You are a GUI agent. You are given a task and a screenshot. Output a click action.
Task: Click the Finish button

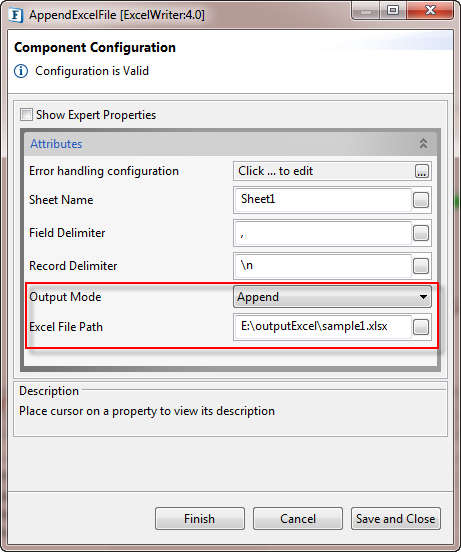[200, 519]
